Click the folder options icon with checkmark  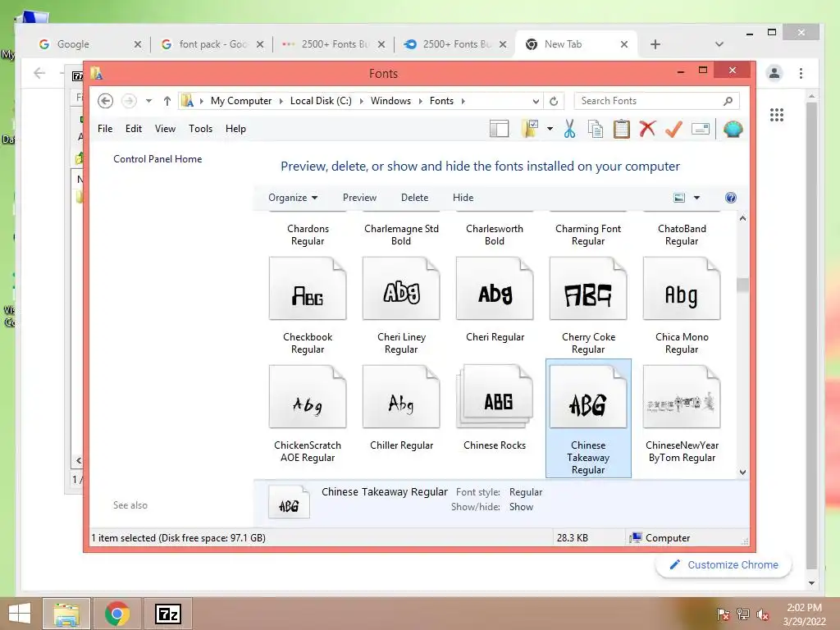530,129
